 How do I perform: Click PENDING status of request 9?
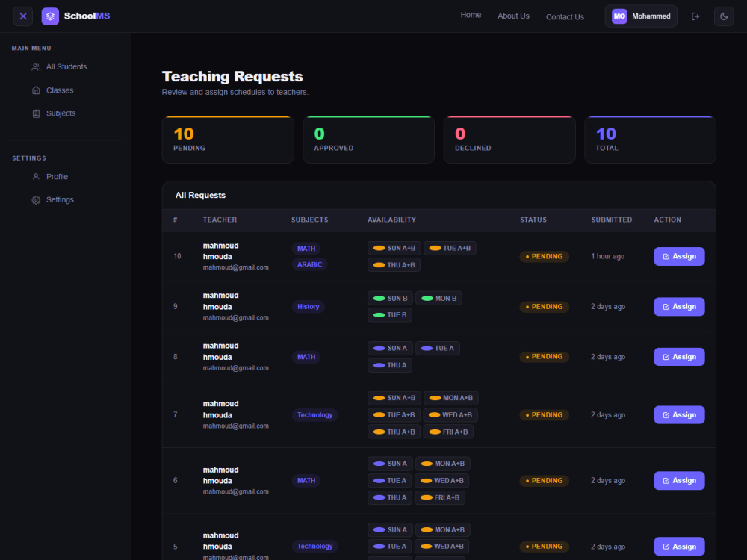[x=544, y=307]
